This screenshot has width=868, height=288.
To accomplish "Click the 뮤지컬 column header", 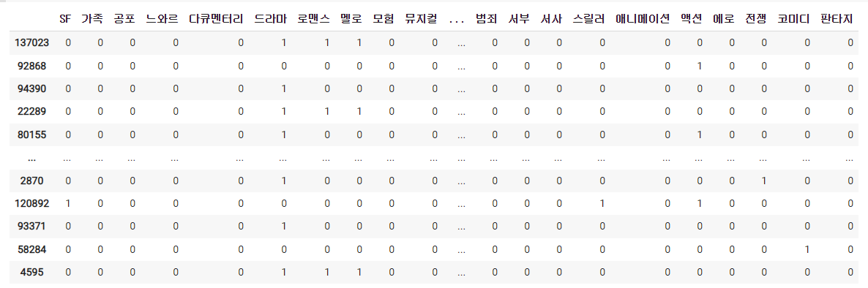I will (422, 19).
